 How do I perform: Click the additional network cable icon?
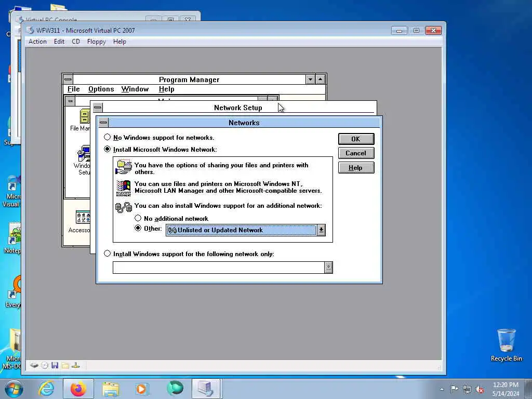point(124,207)
